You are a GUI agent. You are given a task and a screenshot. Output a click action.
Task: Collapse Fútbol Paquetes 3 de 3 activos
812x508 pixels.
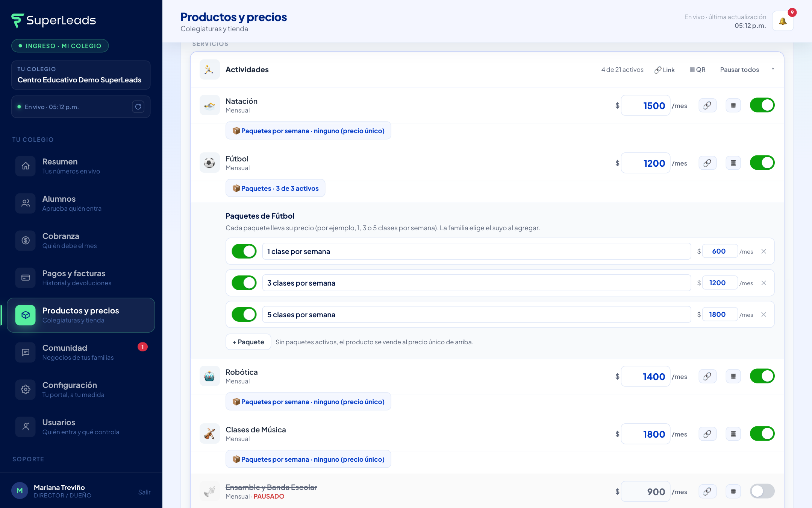tap(275, 188)
